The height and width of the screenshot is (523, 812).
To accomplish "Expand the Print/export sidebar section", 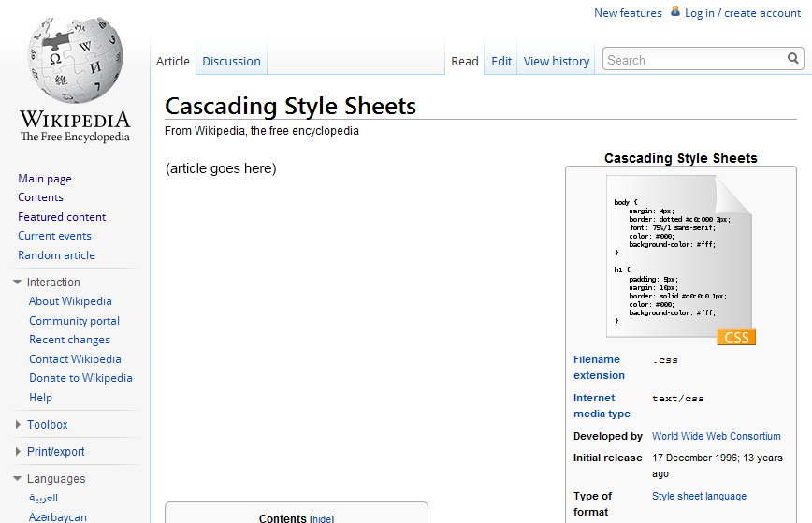I will (18, 452).
